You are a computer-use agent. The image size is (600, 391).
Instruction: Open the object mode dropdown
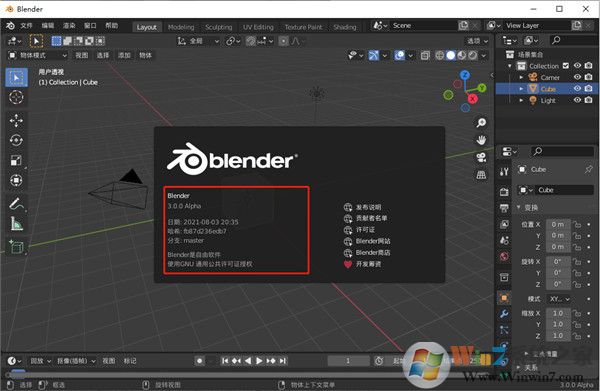[38, 55]
